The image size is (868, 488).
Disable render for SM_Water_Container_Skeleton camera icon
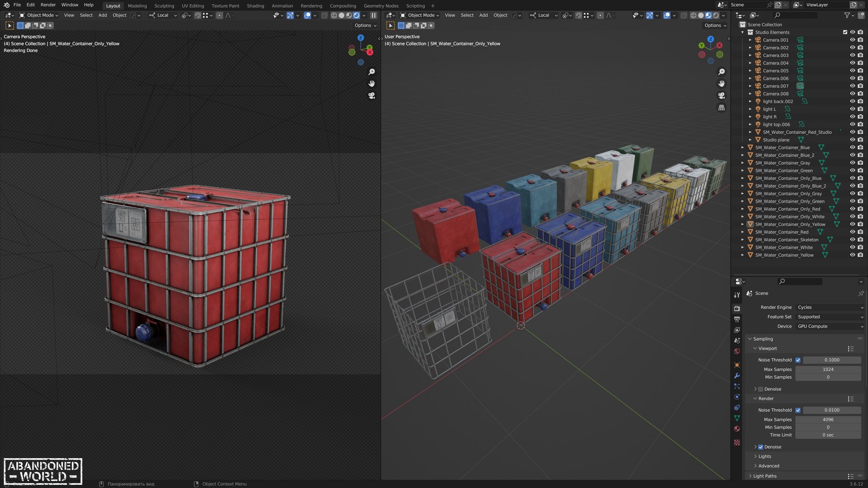[860, 239]
